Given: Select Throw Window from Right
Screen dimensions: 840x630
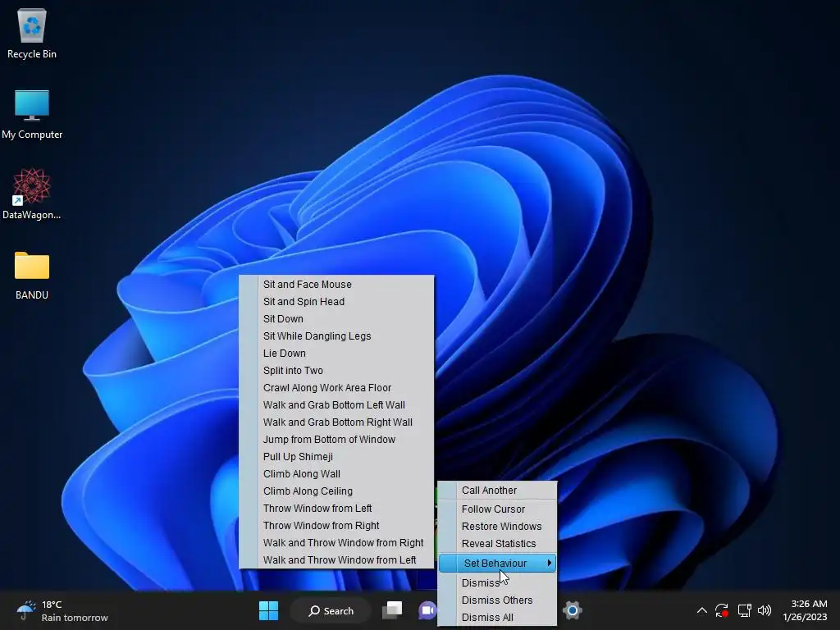Looking at the screenshot, I should (336, 526).
